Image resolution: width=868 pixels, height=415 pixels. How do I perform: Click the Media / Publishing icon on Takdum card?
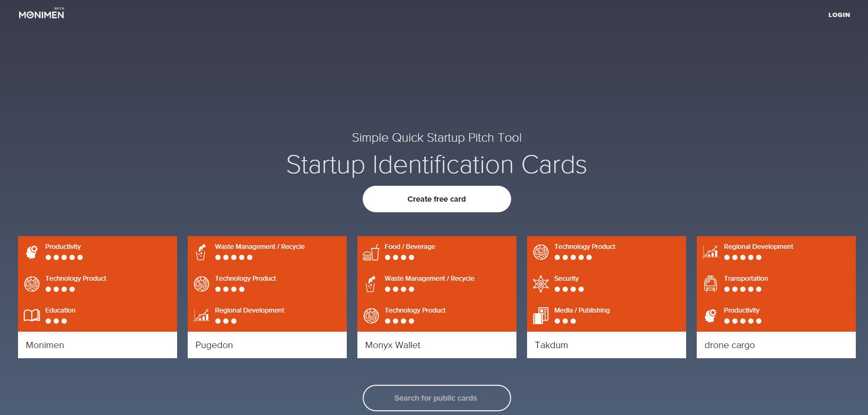tap(540, 316)
